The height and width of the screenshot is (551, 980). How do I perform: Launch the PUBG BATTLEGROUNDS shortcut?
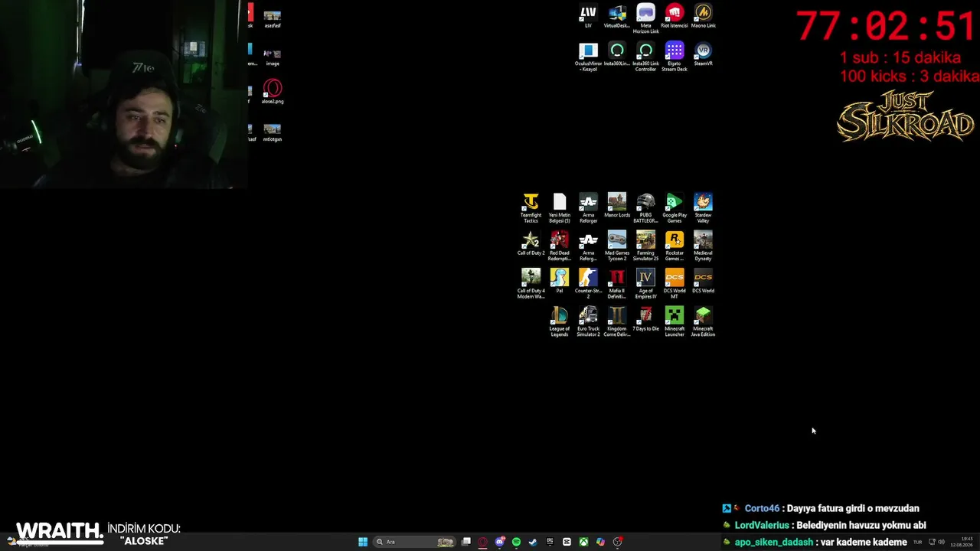tap(645, 209)
